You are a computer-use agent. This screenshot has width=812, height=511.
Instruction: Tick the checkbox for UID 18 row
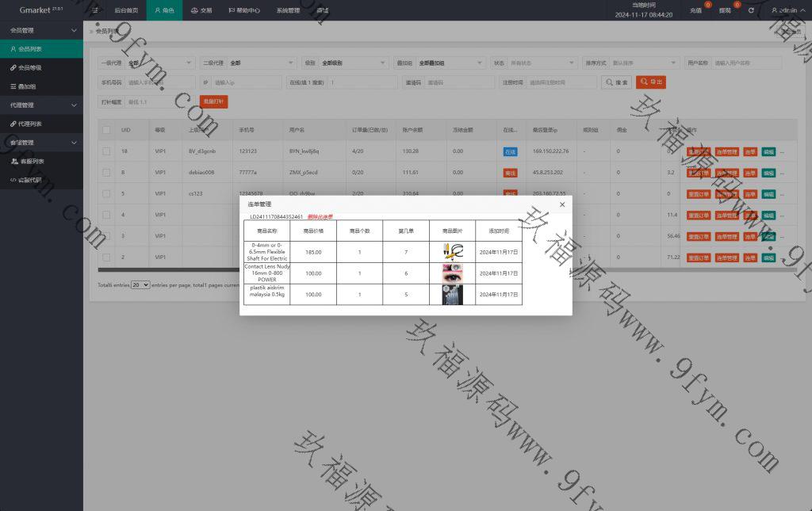(106, 151)
